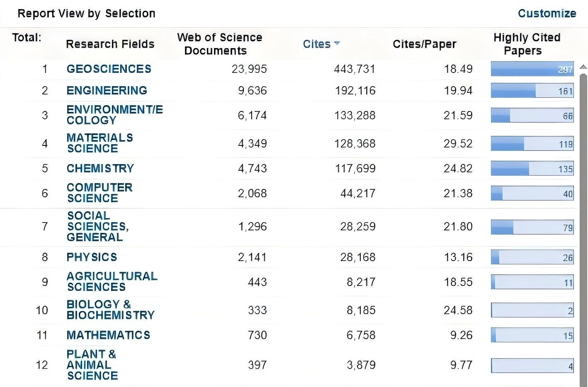Open the ENGINEERING research field link
This screenshot has height=387, width=588.
click(x=107, y=90)
